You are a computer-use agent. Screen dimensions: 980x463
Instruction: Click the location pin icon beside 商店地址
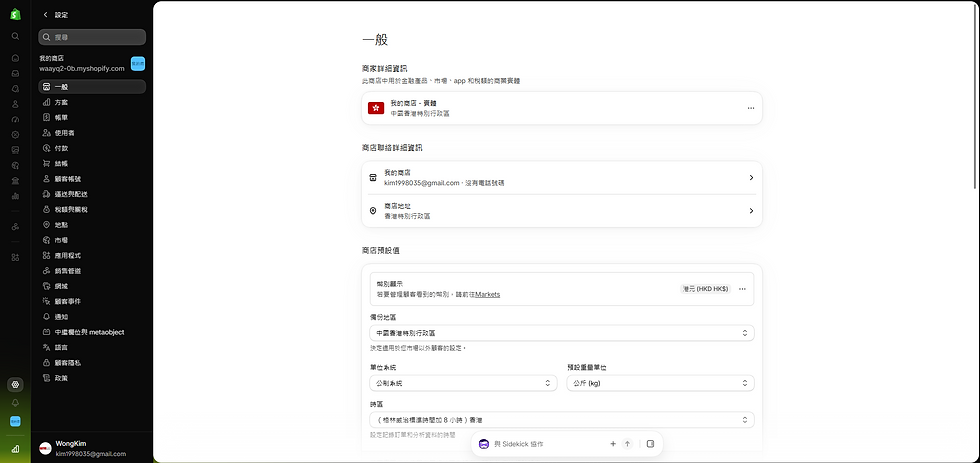coord(373,211)
